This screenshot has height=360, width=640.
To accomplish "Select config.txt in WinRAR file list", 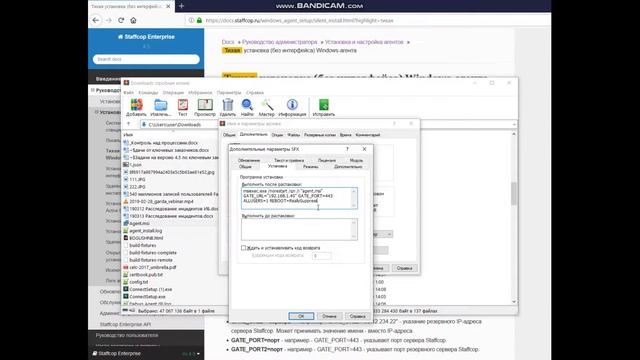I will click(139, 282).
